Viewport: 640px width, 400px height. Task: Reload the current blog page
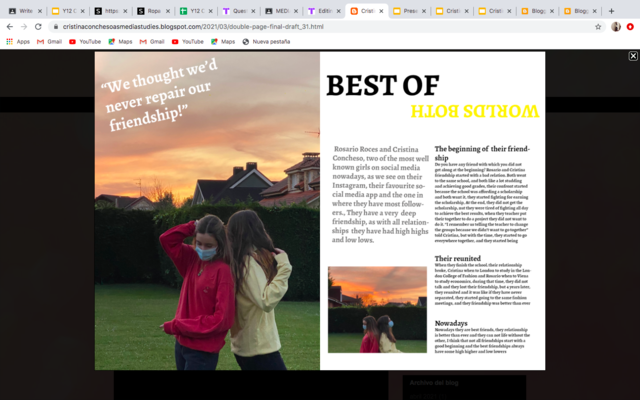tap(38, 27)
